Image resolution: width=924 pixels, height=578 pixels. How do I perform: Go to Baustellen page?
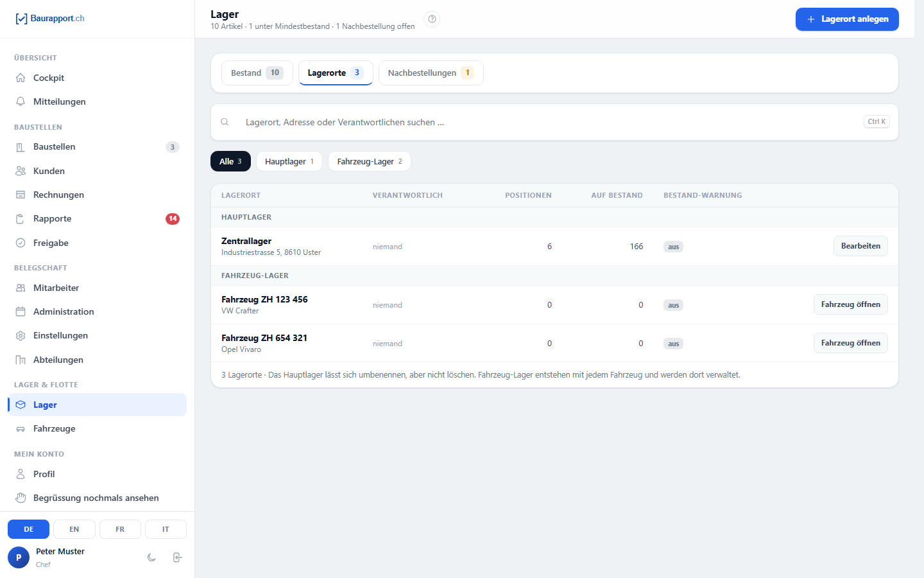tap(97, 147)
